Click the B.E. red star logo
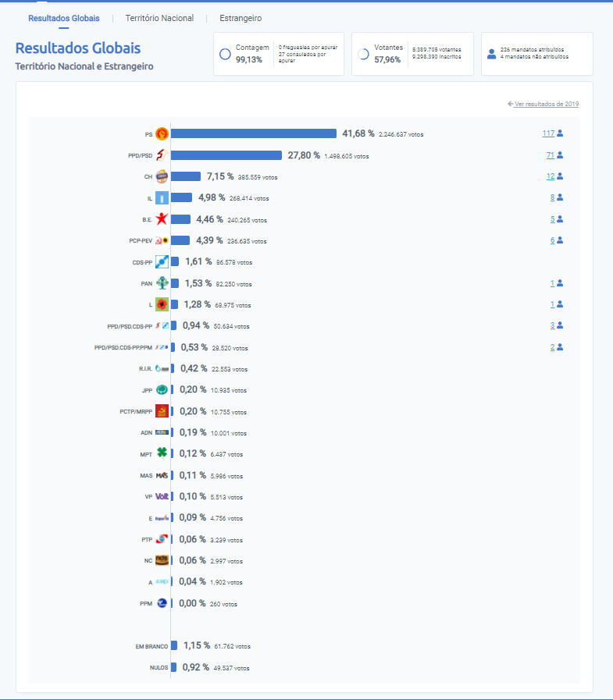The width and height of the screenshot is (613, 700). point(162,219)
